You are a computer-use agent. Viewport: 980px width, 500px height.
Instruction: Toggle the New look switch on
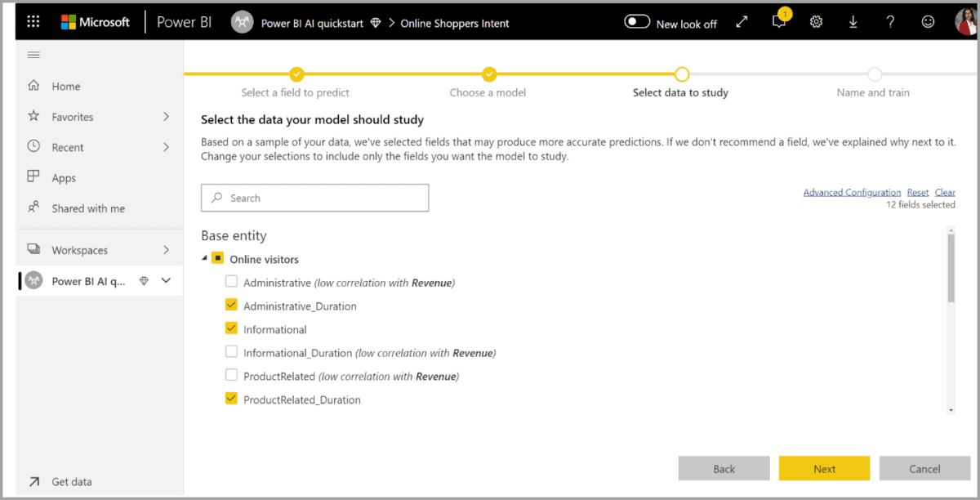[x=638, y=23]
